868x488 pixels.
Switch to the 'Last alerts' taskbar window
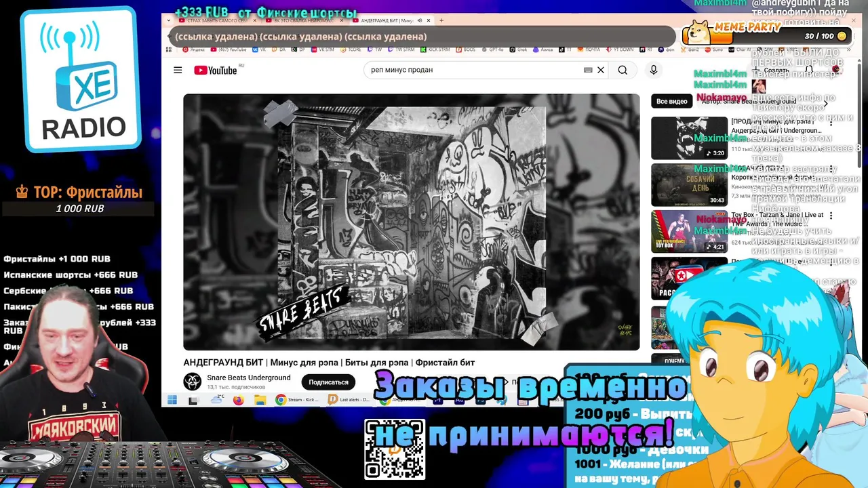349,400
